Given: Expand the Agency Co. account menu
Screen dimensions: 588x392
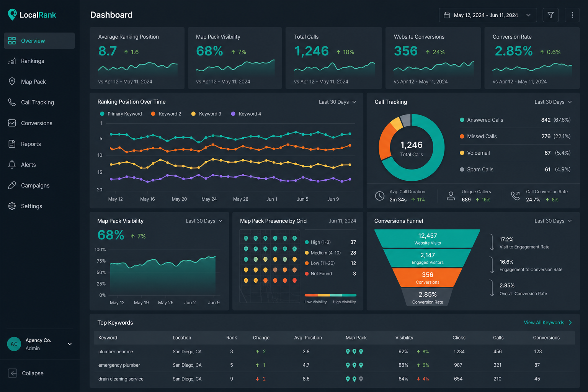Looking at the screenshot, I should (70, 344).
